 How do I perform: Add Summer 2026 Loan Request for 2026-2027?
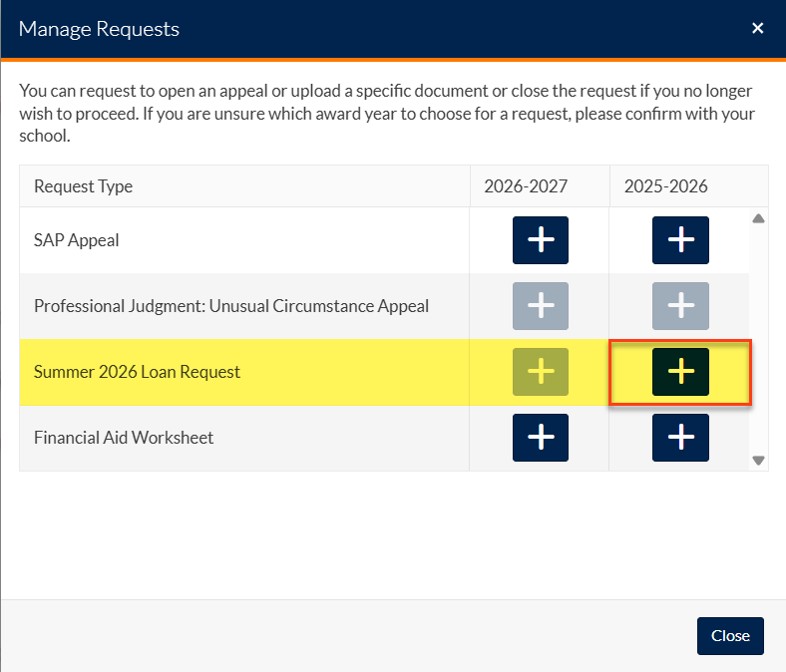[x=541, y=372]
